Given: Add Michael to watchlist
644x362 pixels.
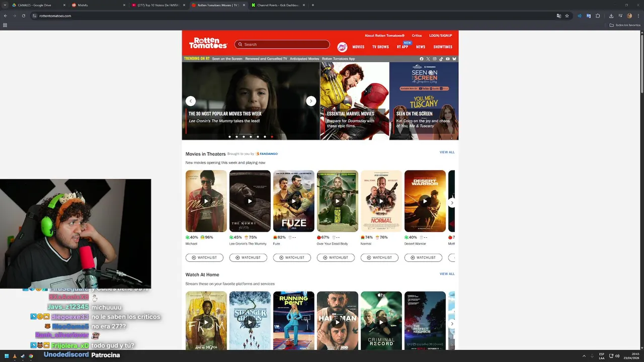Looking at the screenshot, I should coord(204,257).
